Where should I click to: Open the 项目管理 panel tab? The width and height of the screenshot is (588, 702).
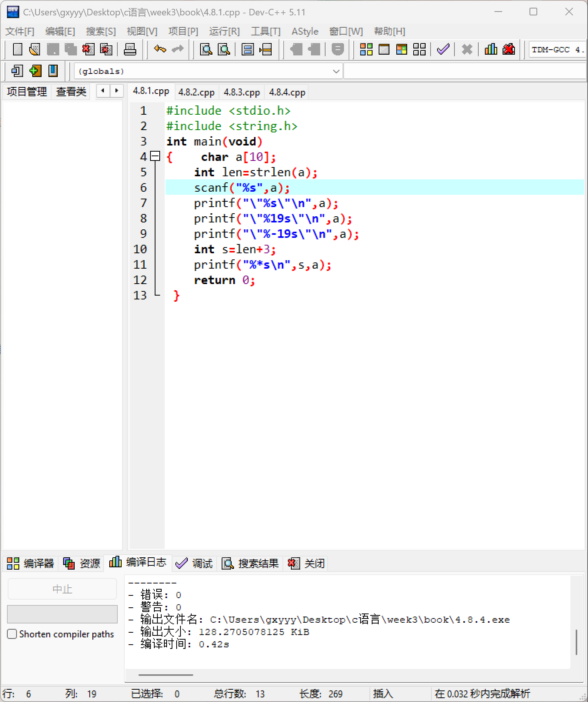[x=27, y=92]
